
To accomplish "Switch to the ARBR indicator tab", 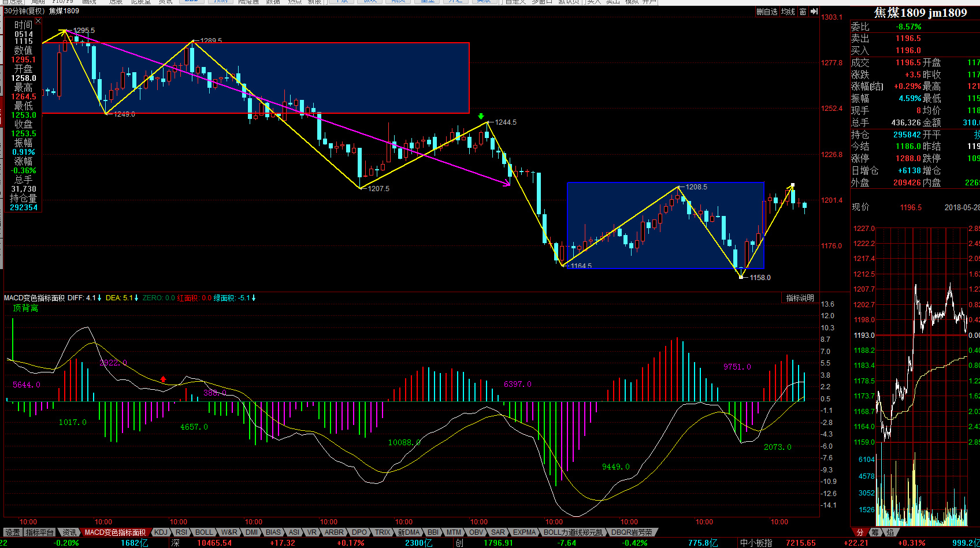I will [x=334, y=532].
